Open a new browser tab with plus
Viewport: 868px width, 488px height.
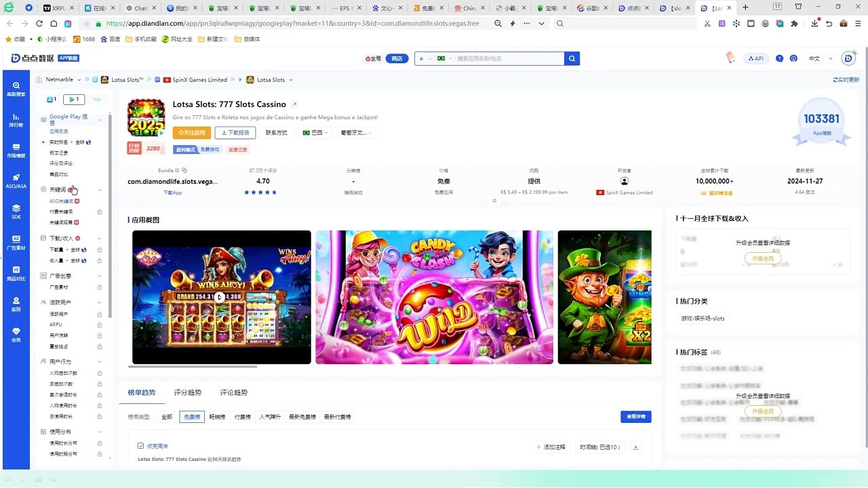tap(745, 7)
